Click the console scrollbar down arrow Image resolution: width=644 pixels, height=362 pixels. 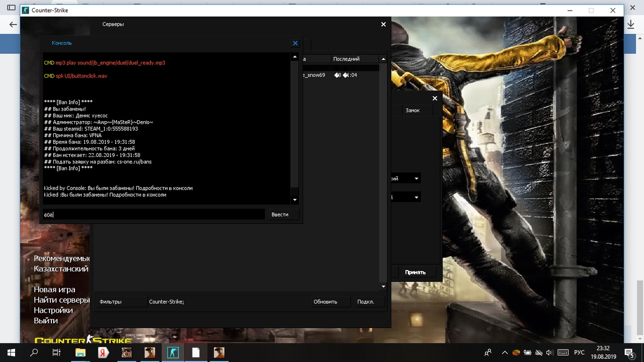coord(295,200)
